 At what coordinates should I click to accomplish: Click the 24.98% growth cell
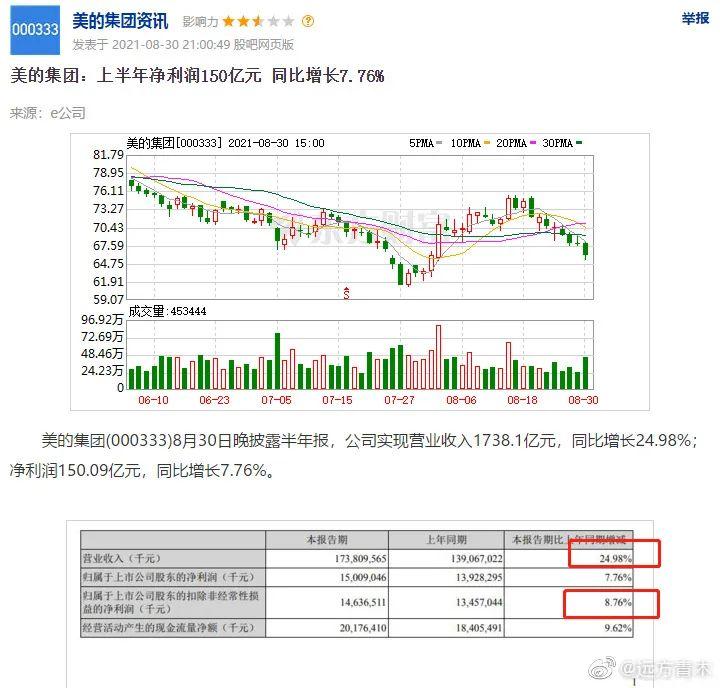pos(615,558)
